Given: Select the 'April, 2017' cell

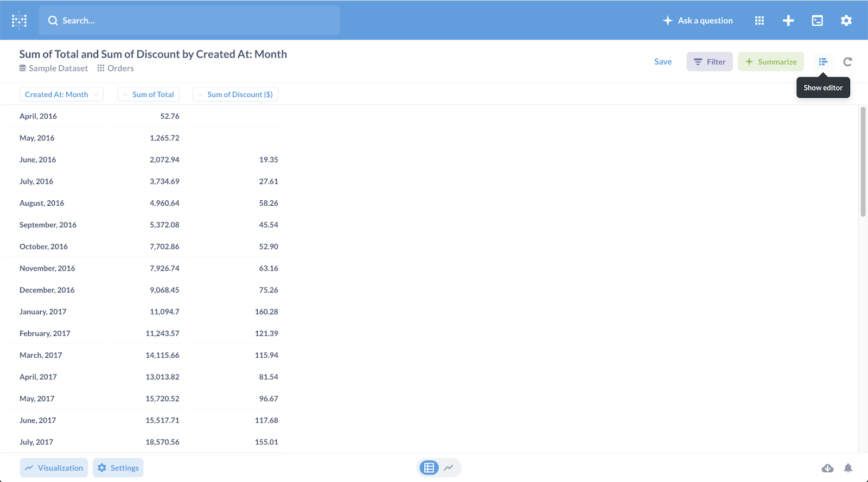Looking at the screenshot, I should pos(38,377).
